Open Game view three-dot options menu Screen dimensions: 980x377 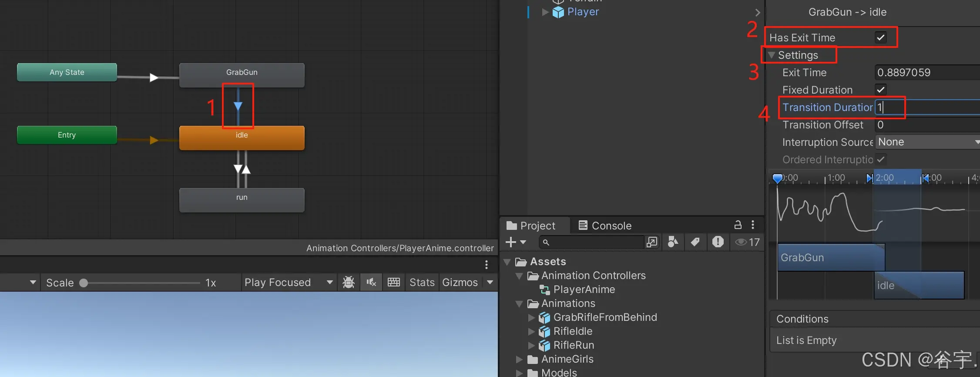487,264
